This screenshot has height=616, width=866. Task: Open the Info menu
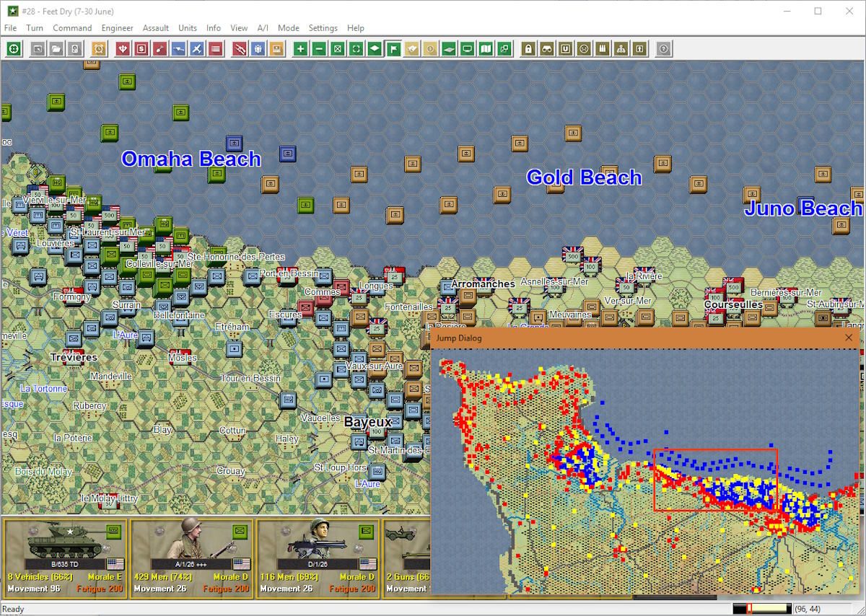pyautogui.click(x=214, y=28)
